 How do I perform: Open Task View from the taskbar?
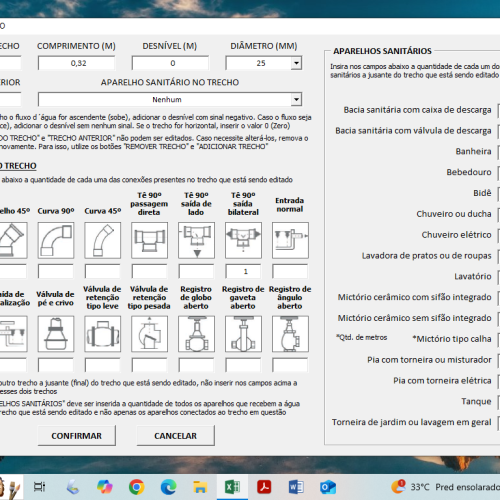39,487
